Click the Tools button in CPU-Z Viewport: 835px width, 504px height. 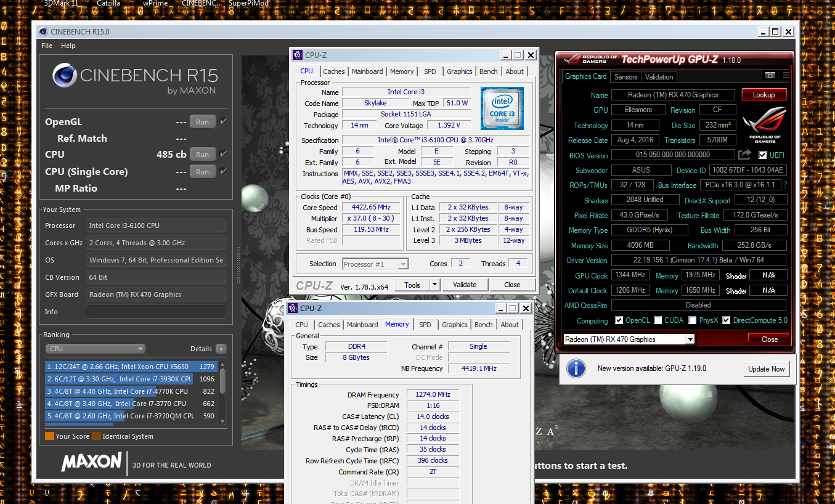coord(412,285)
